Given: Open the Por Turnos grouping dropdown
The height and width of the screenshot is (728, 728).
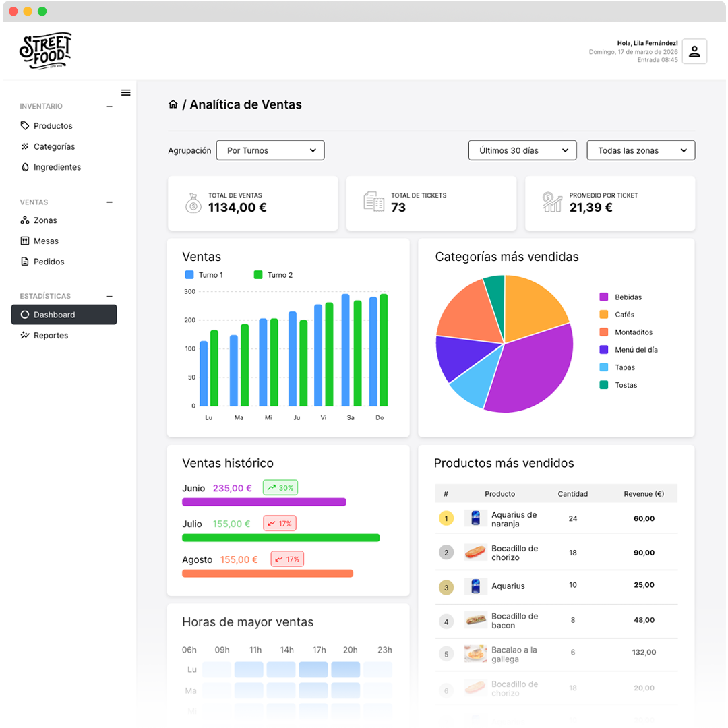Looking at the screenshot, I should (x=270, y=150).
